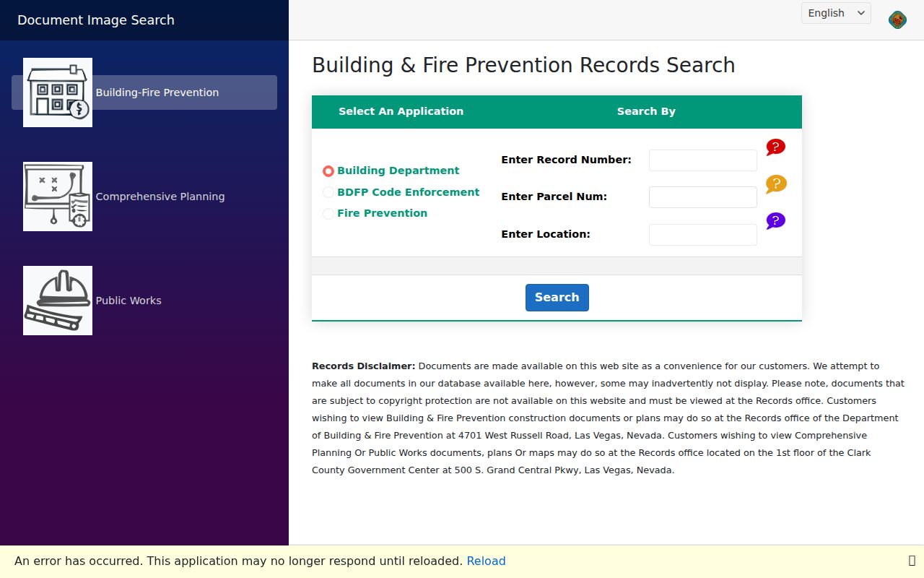Click the Document Image Search title
The width and height of the screenshot is (924, 578).
coord(96,20)
